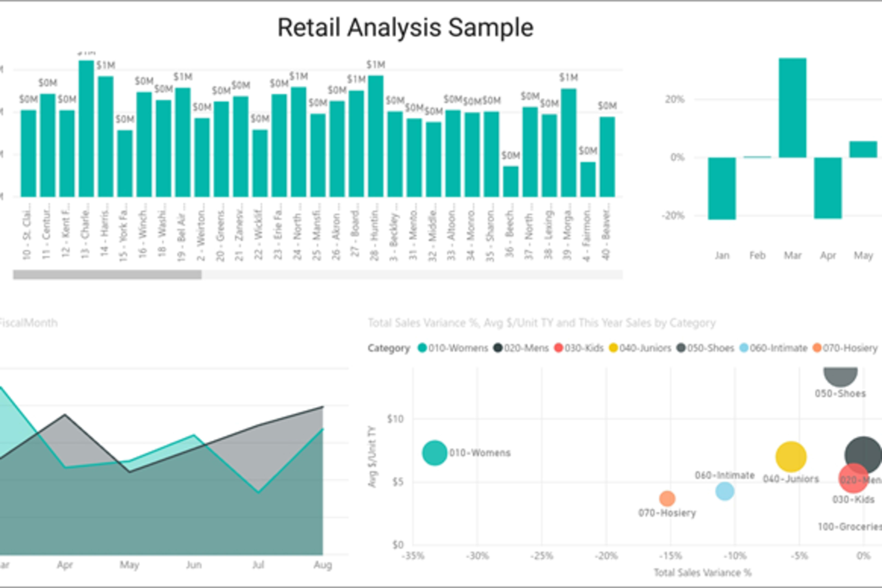Click the Total Sales Variance % axis title

[703, 573]
